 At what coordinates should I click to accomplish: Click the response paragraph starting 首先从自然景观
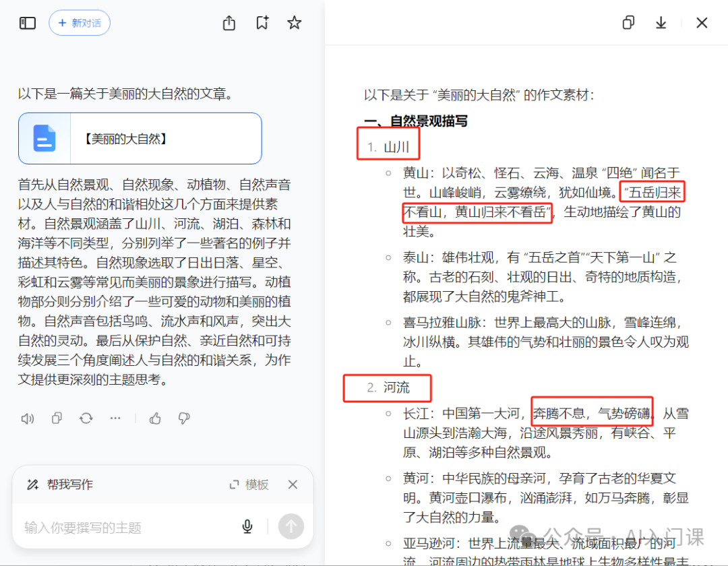click(154, 282)
